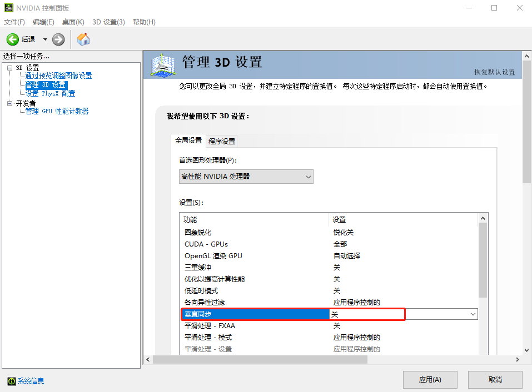Viewport: 532px width, 392px height.
Task: Select the OpenGL 渲染 GPU row
Action: (x=329, y=256)
